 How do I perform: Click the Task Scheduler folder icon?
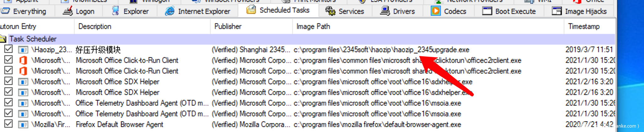3,39
